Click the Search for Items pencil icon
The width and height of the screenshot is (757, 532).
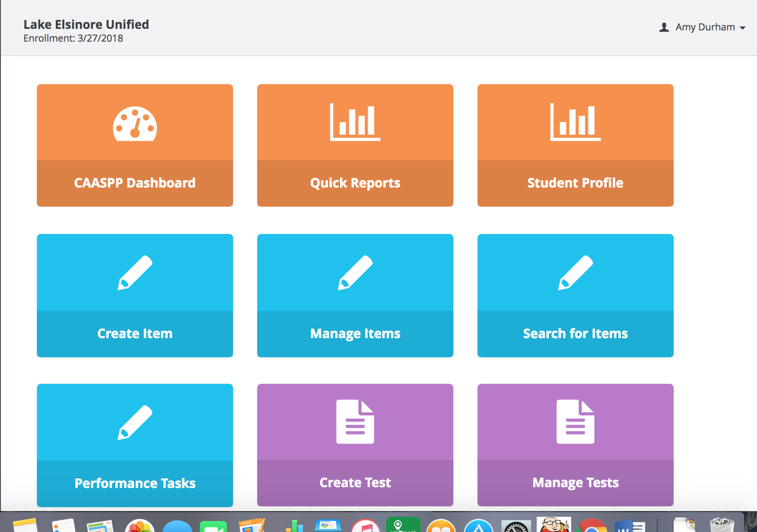575,273
